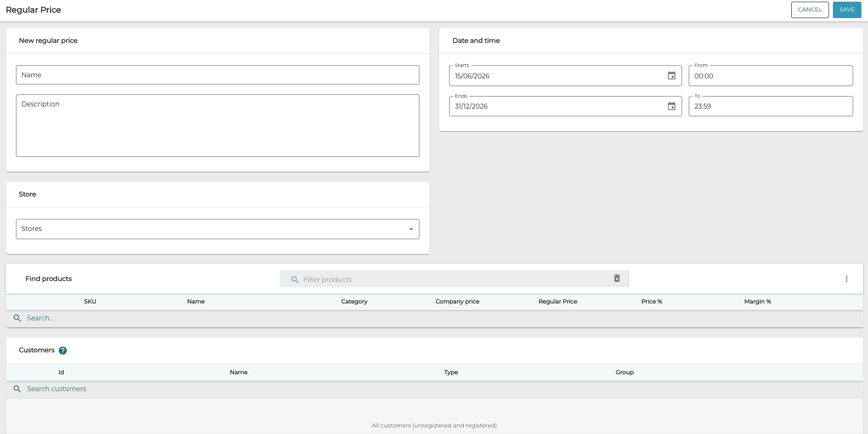Sort by the Regular Price column header

point(558,302)
